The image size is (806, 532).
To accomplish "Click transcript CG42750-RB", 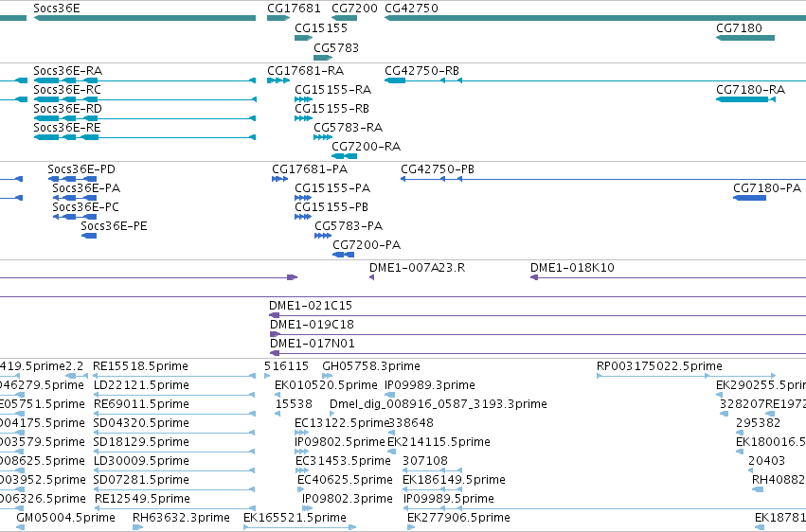I will pyautogui.click(x=595, y=80).
